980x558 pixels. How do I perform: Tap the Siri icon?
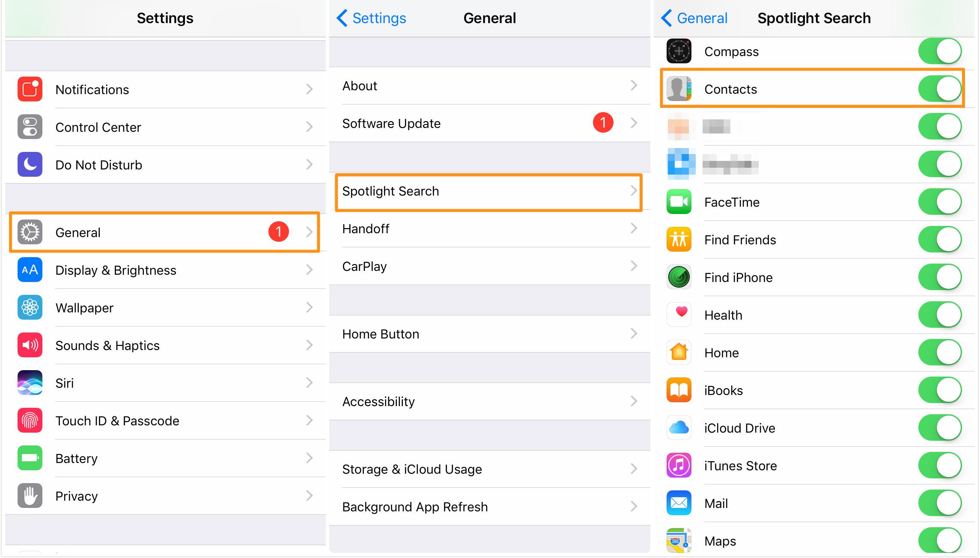click(x=30, y=383)
